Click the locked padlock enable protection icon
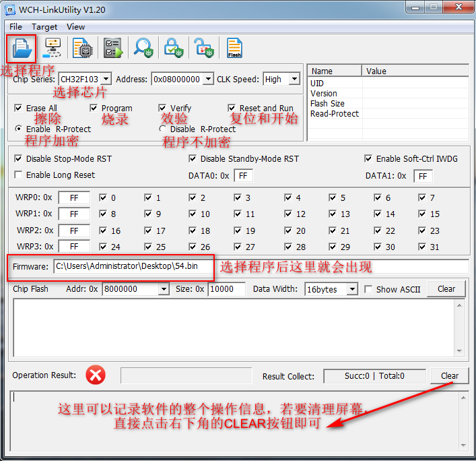476x461 pixels. pyautogui.click(x=174, y=48)
